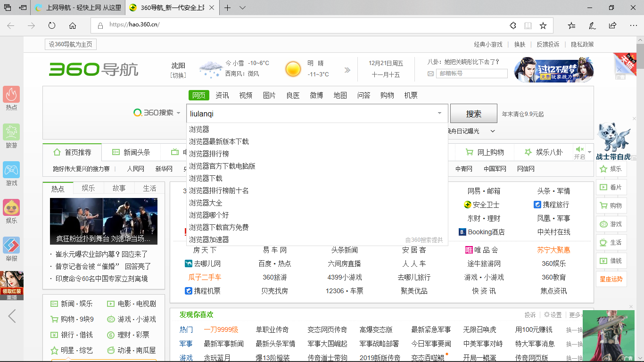Click the 搜索 button
The width and height of the screenshot is (644, 362).
pos(474,114)
